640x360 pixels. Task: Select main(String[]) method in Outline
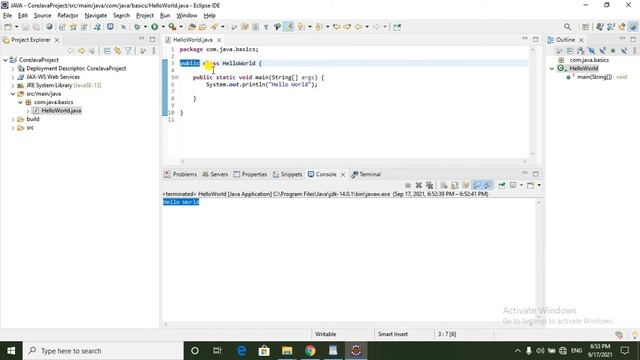[x=594, y=77]
